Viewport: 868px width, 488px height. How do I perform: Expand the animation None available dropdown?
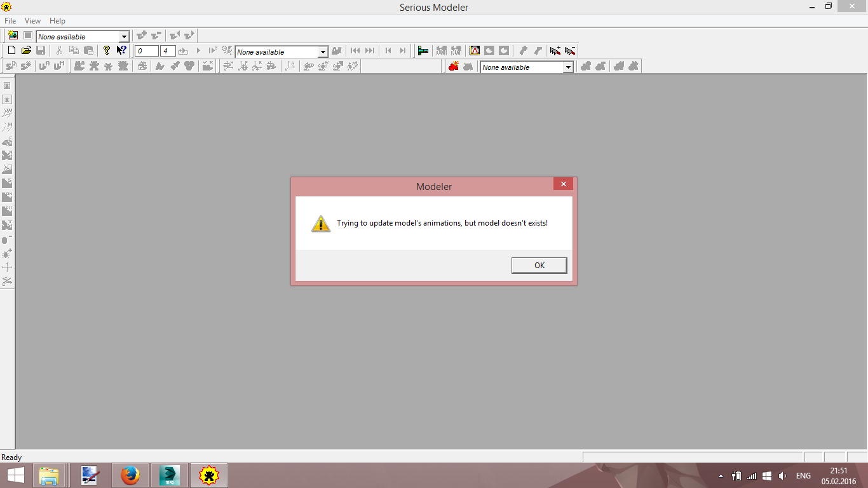pyautogui.click(x=323, y=52)
